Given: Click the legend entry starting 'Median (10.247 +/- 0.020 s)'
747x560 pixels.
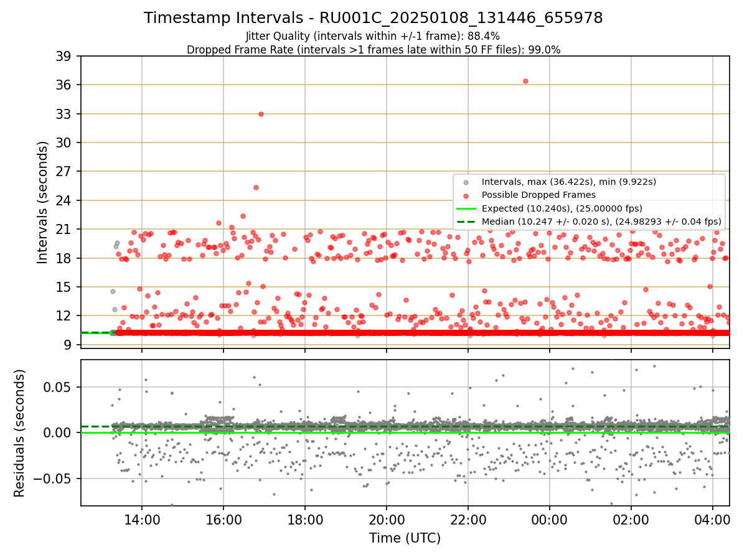Looking at the screenshot, I should coord(601,221).
